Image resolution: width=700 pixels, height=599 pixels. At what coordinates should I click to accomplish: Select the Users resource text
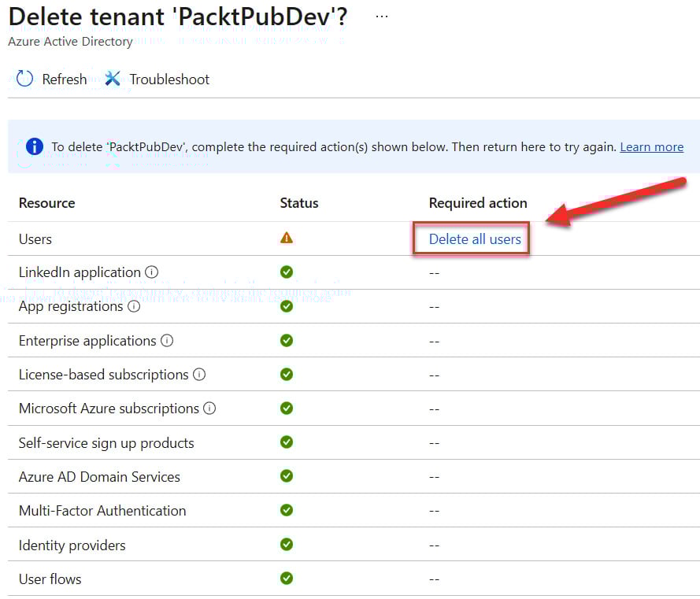pyautogui.click(x=35, y=239)
